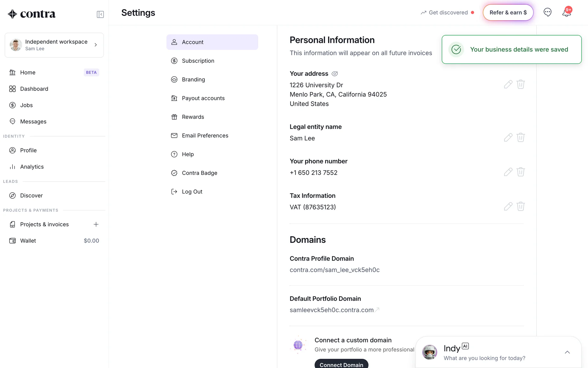
Task: Edit the address with pencil icon
Action: point(508,84)
